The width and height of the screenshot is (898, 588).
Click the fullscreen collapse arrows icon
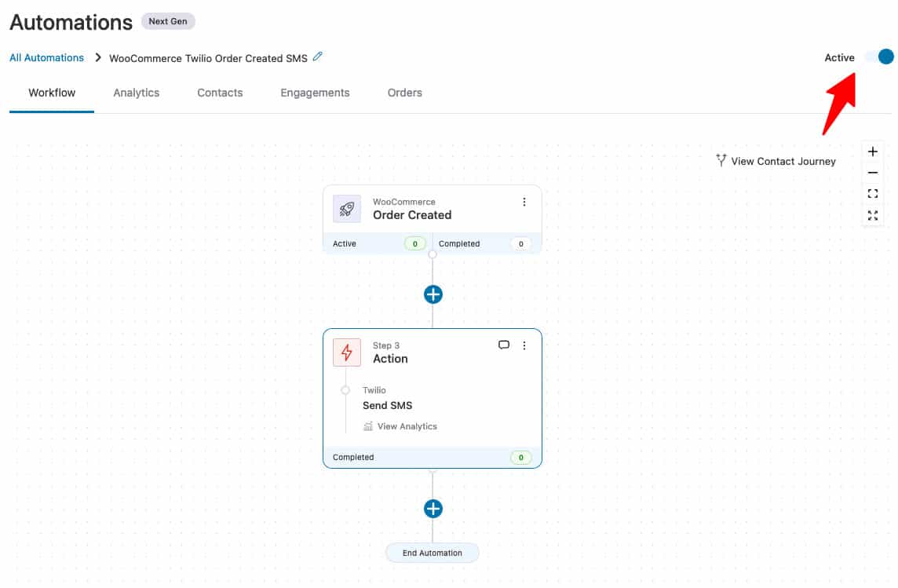[x=872, y=215]
